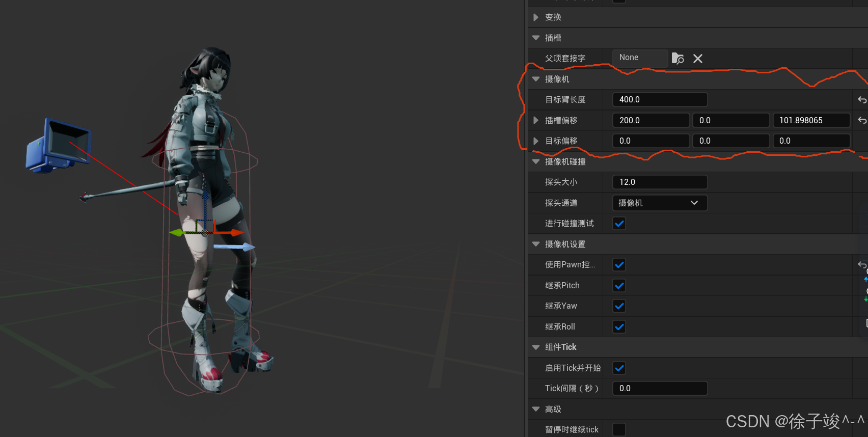
Task: Edit 探头大小 value 12.0
Action: coord(660,182)
